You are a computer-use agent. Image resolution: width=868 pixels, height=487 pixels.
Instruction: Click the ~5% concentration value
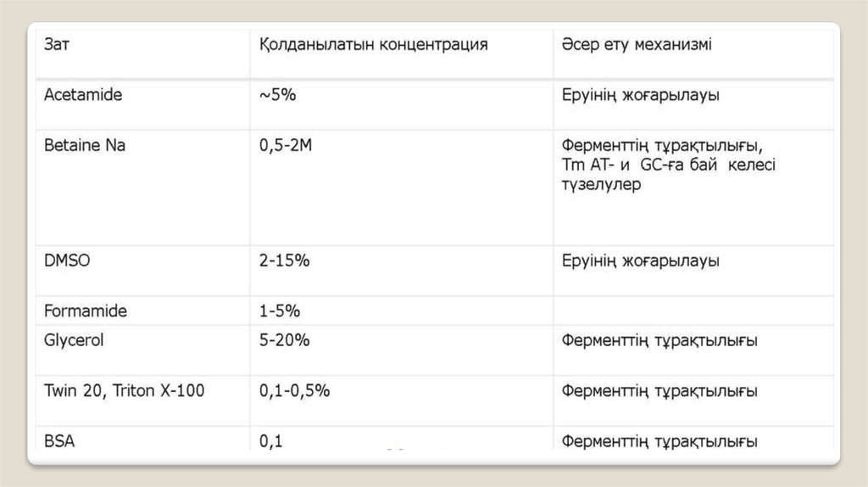click(x=277, y=95)
